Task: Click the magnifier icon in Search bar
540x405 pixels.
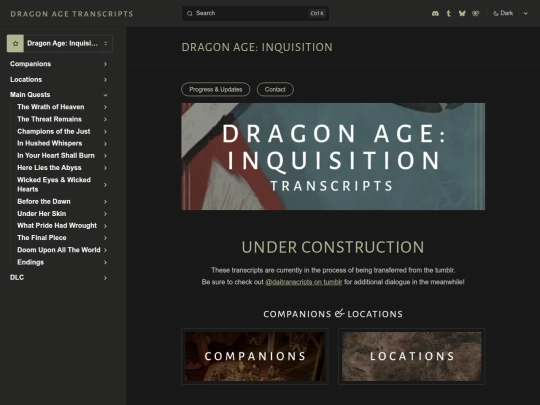Action: (x=190, y=13)
